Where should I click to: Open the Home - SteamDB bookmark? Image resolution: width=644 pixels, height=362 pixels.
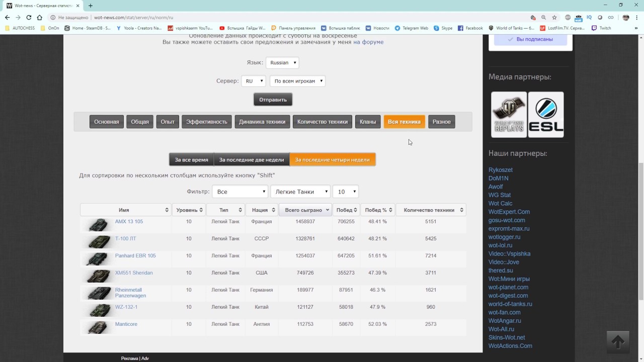(88, 28)
